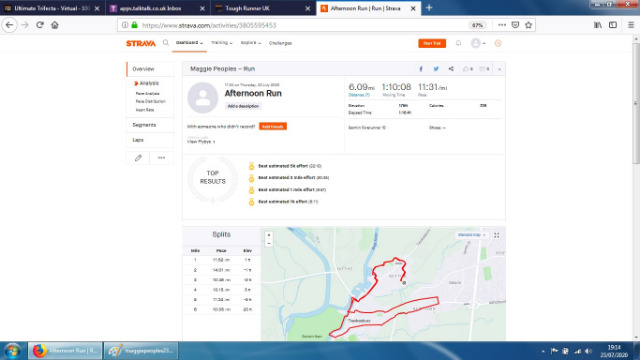Open the notifications bell icon

pos(458,43)
